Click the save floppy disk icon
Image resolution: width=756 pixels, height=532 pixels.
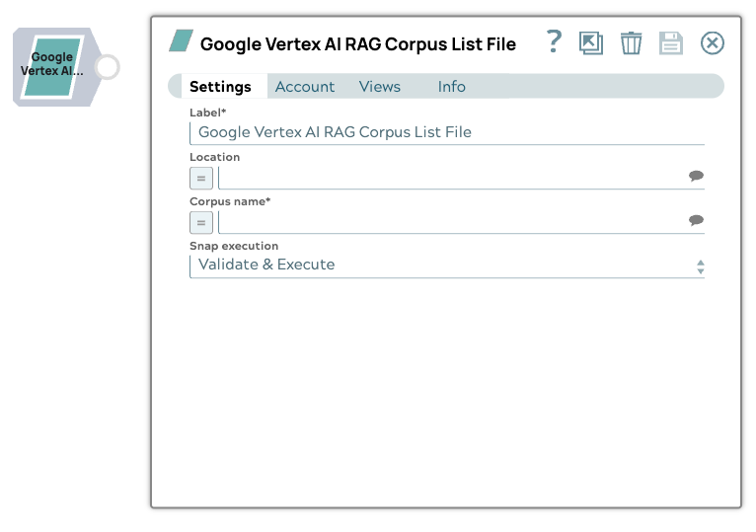pos(671,42)
